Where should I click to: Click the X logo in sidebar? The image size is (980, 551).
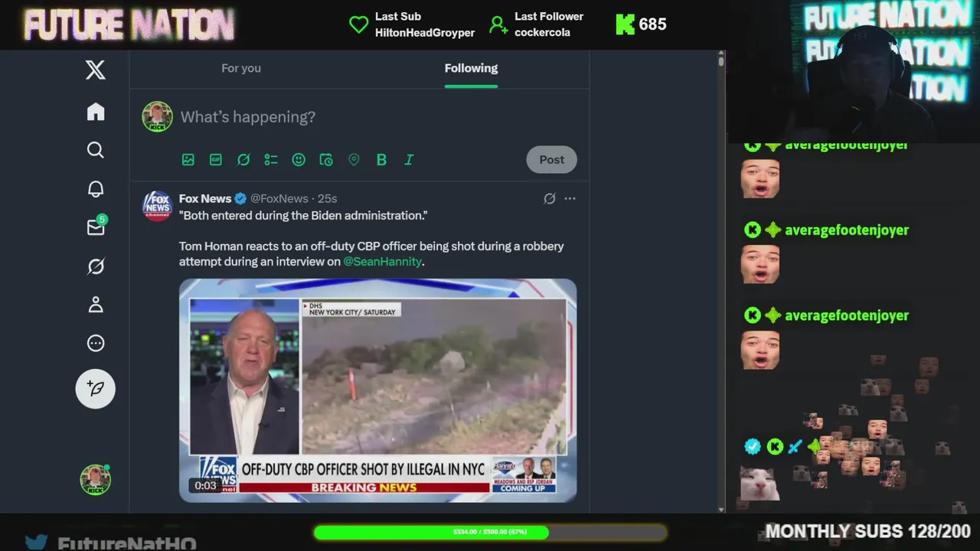pos(96,70)
